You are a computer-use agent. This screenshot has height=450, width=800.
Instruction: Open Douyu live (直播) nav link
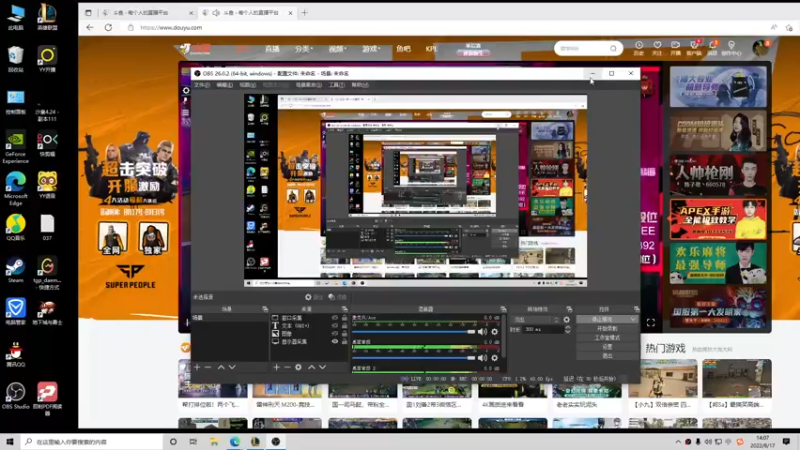(272, 49)
